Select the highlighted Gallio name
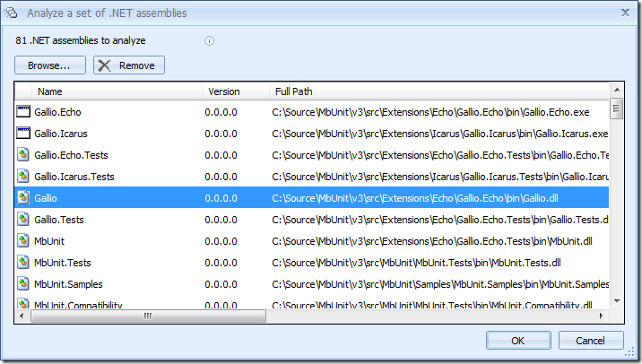The image size is (642, 364). (46, 198)
